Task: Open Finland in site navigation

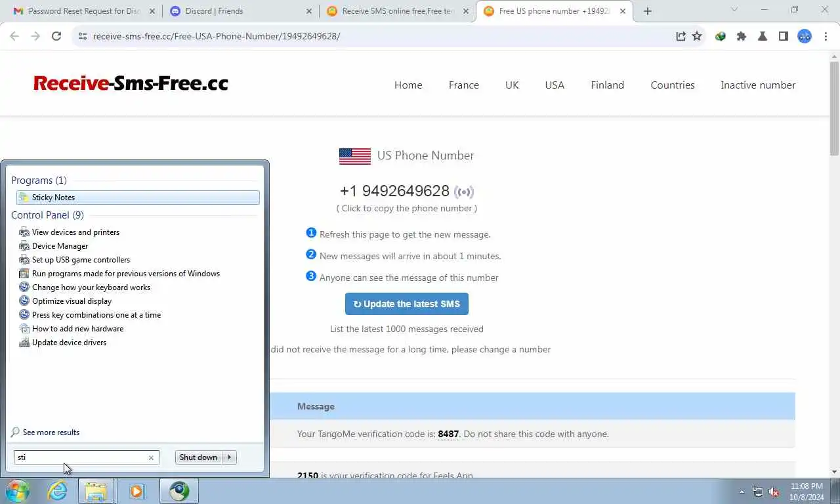Action: tap(608, 85)
